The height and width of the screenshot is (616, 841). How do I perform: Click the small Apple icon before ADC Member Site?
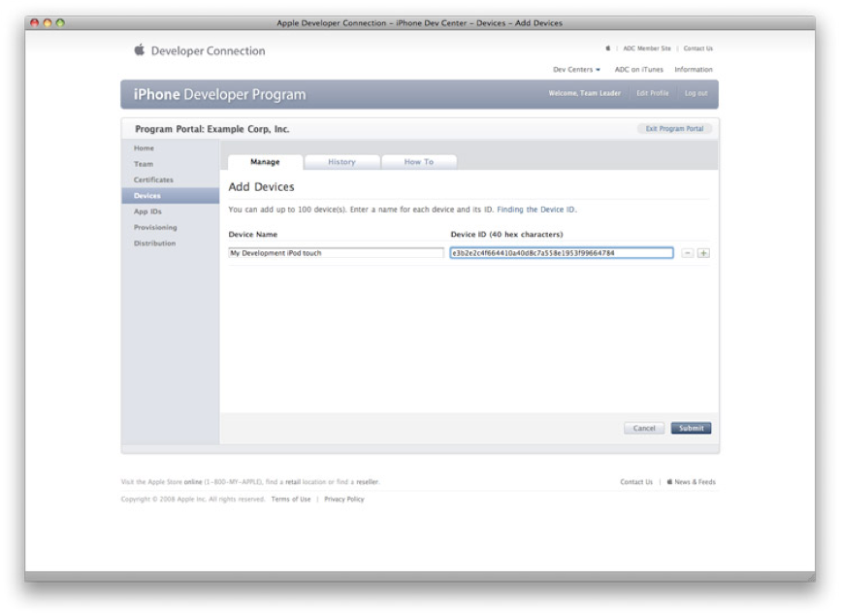point(607,49)
